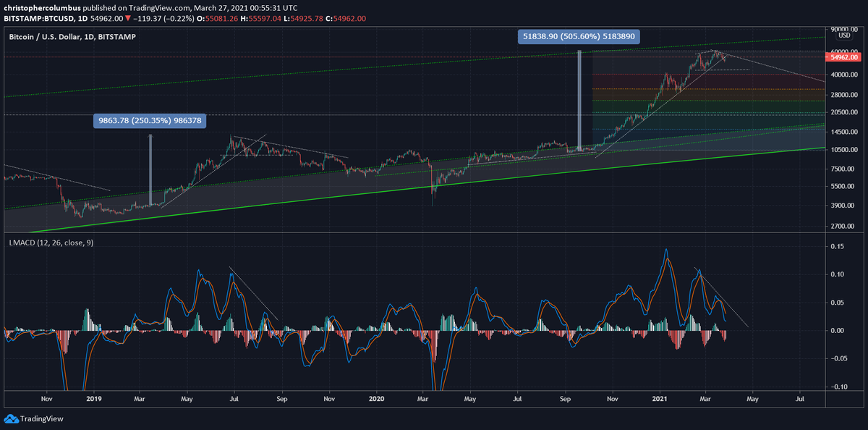Screen dimensions: 868x430
Task: Click the 60000.00 price axis label
Action: pos(844,52)
